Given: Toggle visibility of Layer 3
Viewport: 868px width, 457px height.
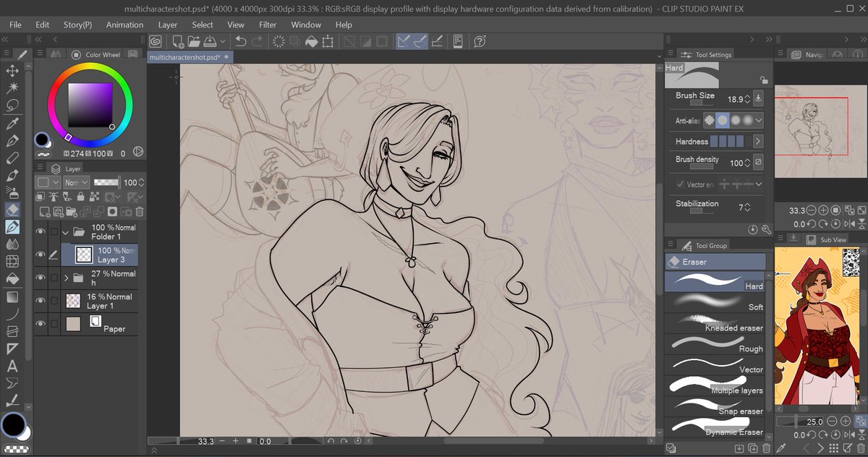Looking at the screenshot, I should pyautogui.click(x=41, y=254).
